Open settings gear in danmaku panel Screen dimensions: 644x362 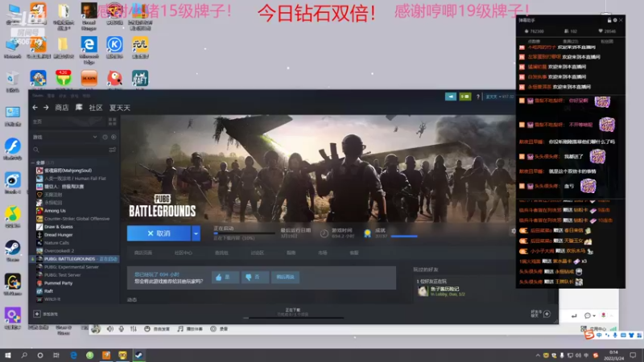tap(615, 19)
